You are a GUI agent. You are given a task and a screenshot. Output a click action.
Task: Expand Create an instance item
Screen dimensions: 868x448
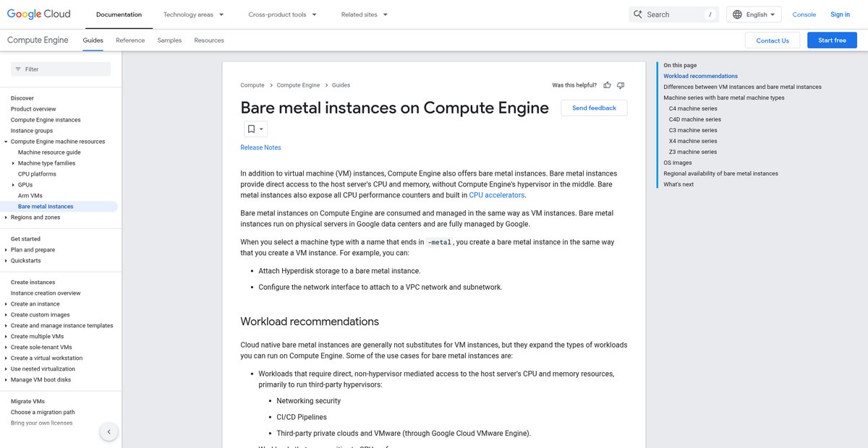(x=6, y=304)
